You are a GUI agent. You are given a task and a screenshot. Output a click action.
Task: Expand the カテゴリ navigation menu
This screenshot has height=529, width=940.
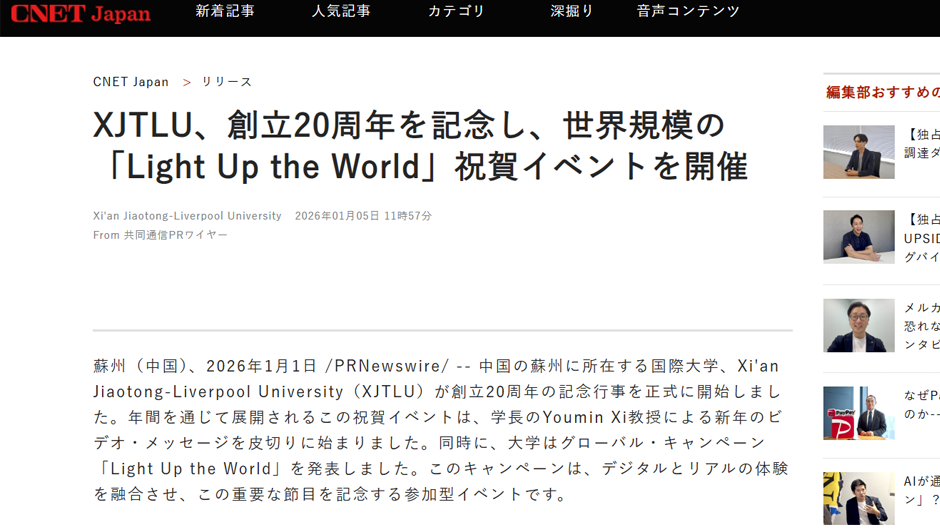pos(456,12)
